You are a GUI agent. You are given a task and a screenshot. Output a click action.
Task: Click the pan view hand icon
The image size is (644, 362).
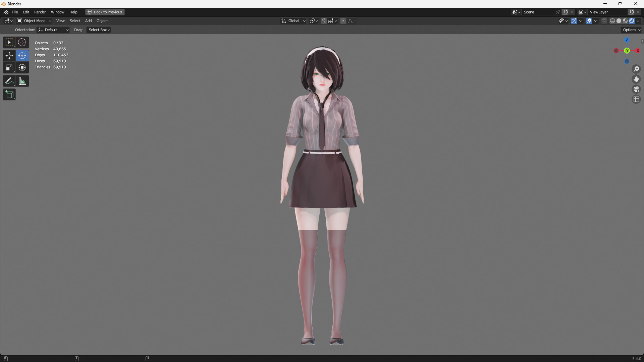point(636,79)
